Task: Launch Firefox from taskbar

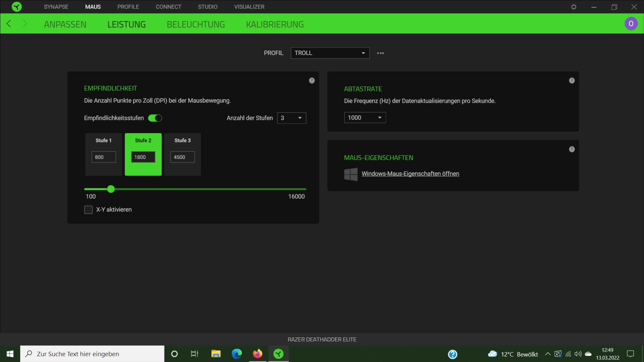Action: pyautogui.click(x=258, y=354)
